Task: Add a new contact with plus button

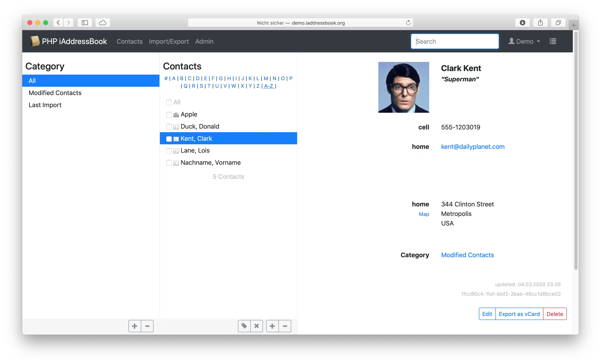Action: tap(272, 326)
